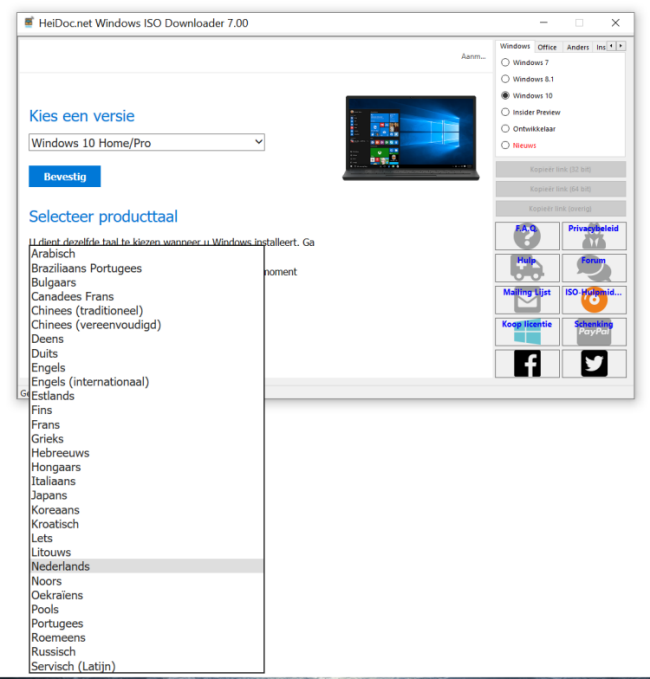Open the Mailing Lijst envelope button
The height and width of the screenshot is (679, 650).
click(x=527, y=300)
